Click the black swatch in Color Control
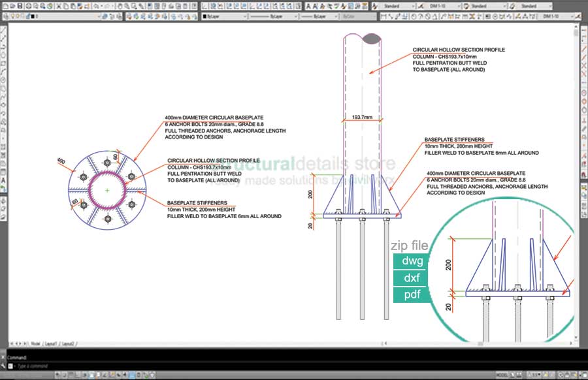588x380 pixels. [x=204, y=16]
